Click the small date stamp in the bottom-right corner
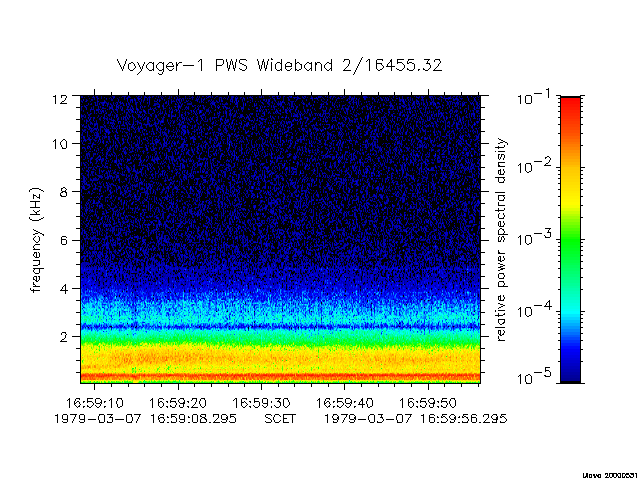 [x=611, y=476]
